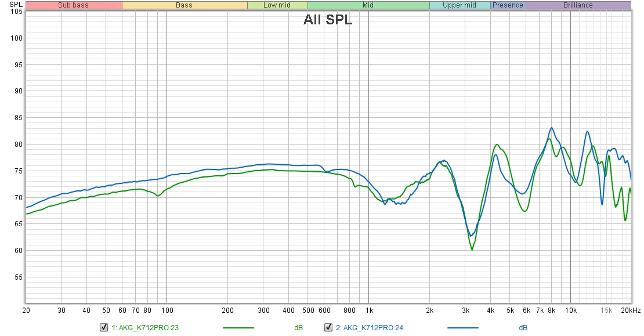Click the 'All SPL' graph title
This screenshot has width=644, height=336.
pos(328,20)
